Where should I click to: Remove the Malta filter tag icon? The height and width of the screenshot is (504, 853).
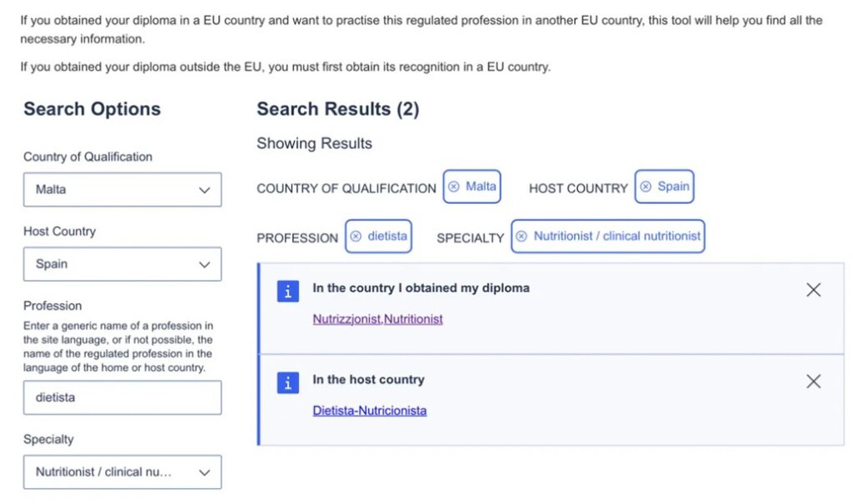coord(454,187)
